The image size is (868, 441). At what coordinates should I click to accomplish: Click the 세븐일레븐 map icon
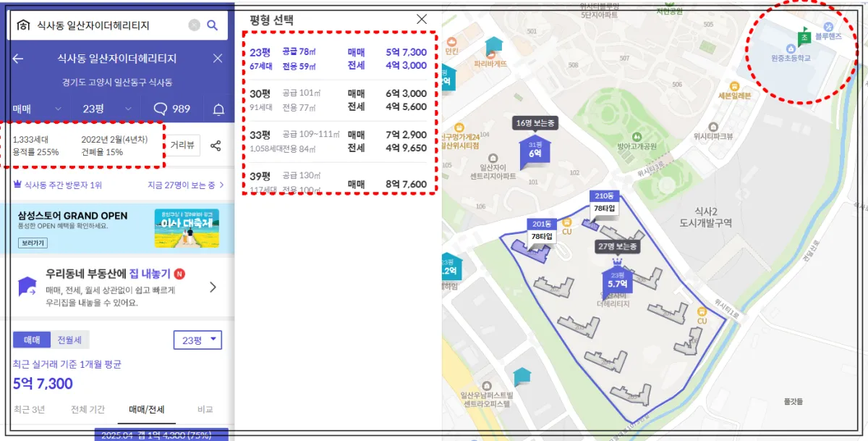click(x=734, y=85)
